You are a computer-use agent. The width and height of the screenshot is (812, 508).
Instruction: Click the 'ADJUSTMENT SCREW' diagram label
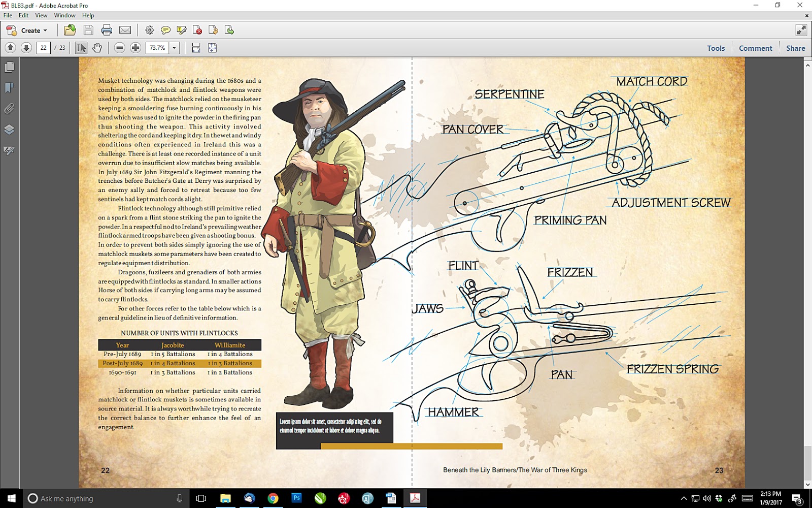point(671,202)
